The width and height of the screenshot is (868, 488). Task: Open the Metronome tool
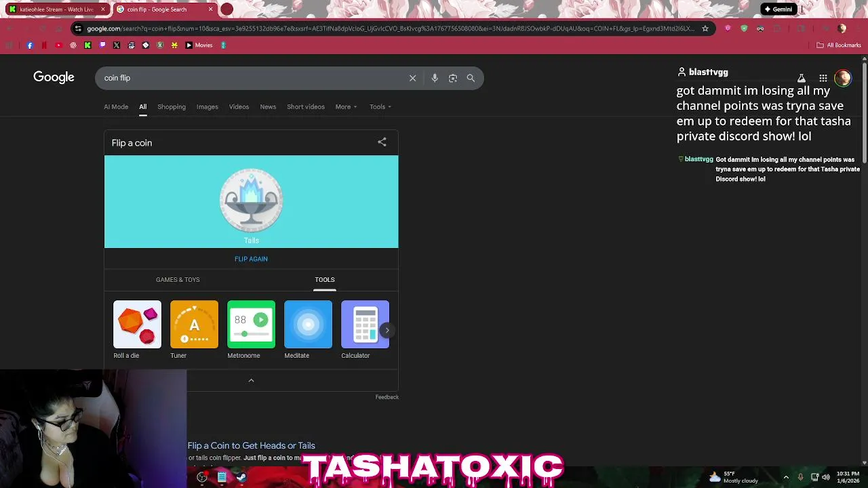[251, 329]
